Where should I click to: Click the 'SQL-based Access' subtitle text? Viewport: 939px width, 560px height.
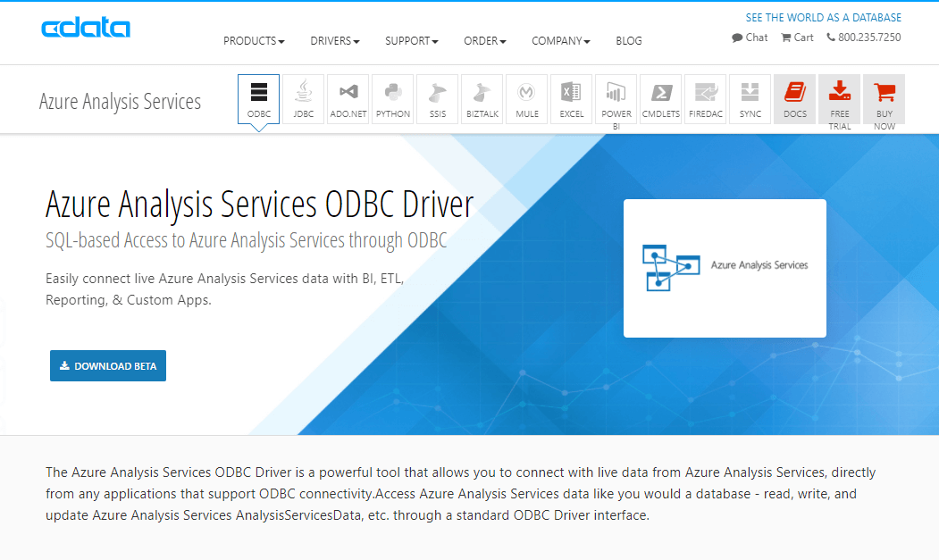[x=246, y=240]
